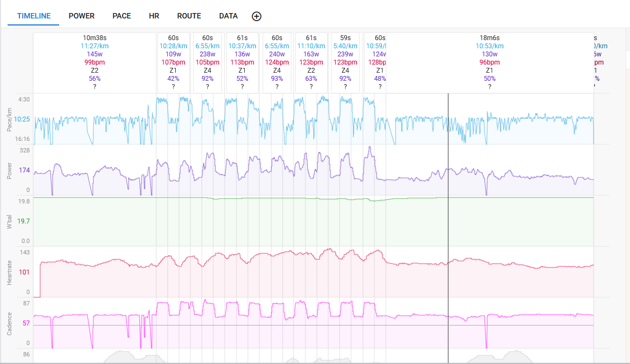Click the 19.7 W'bal value
Viewport: 630px width, 364px height.
23,221
